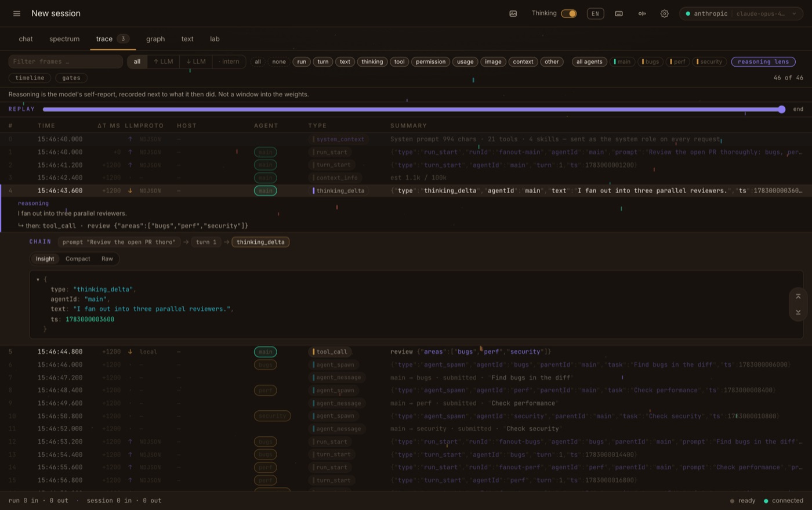Screen dimensions: 812x510
Task: Click the main agent badge in row 4
Action: pos(265,190)
